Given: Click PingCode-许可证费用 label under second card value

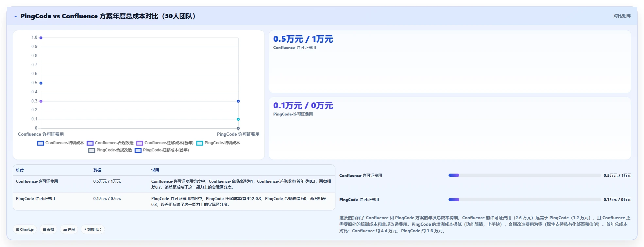Looking at the screenshot, I should point(293,114).
